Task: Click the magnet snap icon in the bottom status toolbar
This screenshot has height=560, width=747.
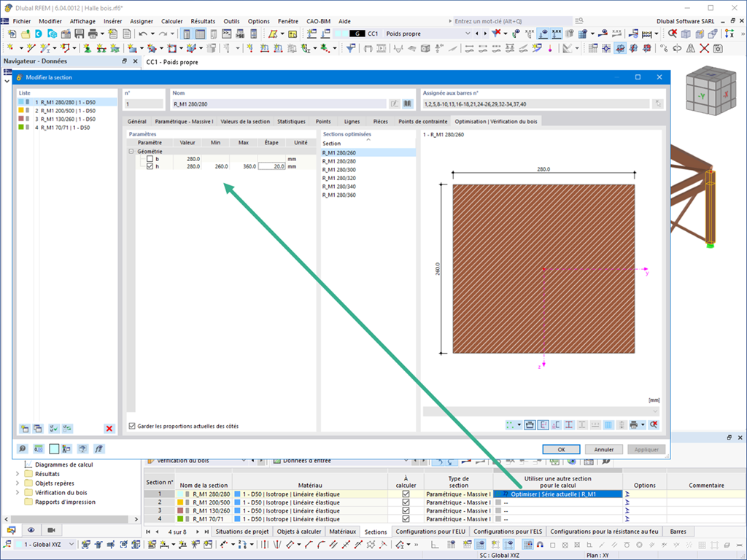Action: pyautogui.click(x=540, y=544)
